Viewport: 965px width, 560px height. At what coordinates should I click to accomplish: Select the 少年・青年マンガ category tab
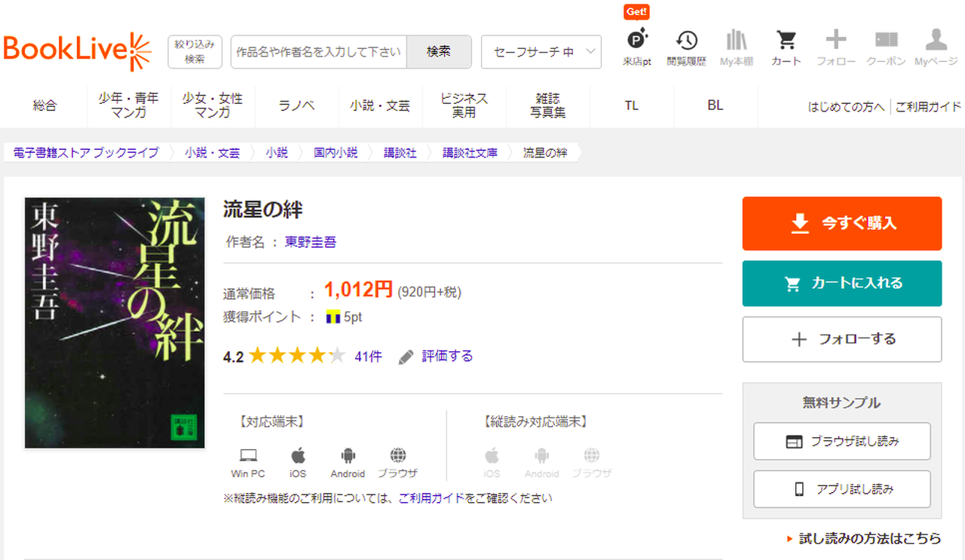pos(128,106)
